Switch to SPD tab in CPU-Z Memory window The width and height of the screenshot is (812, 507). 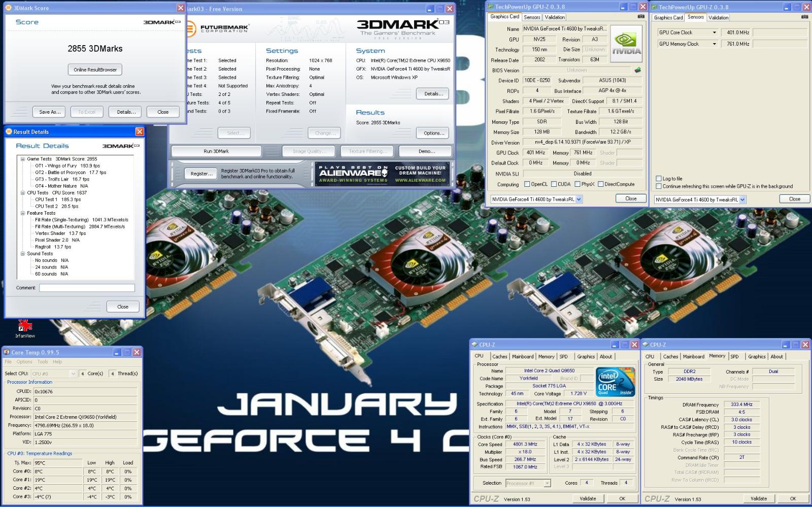[x=734, y=356]
